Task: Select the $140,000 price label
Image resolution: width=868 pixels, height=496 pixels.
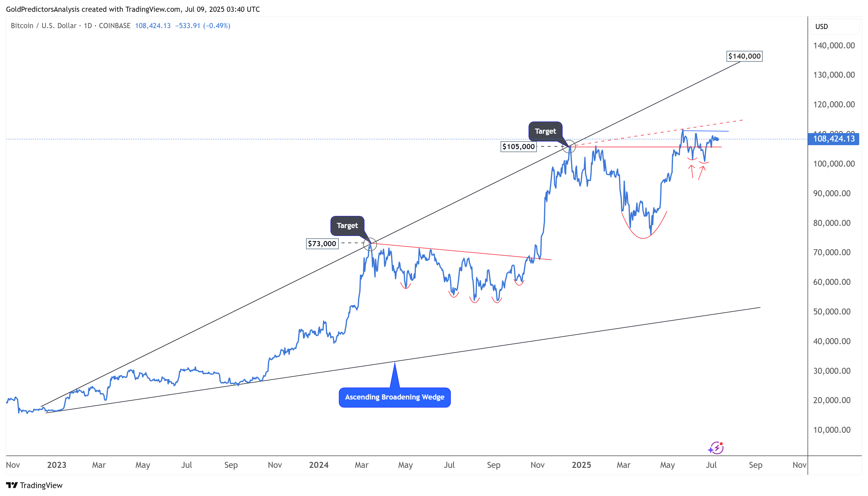Action: point(744,56)
